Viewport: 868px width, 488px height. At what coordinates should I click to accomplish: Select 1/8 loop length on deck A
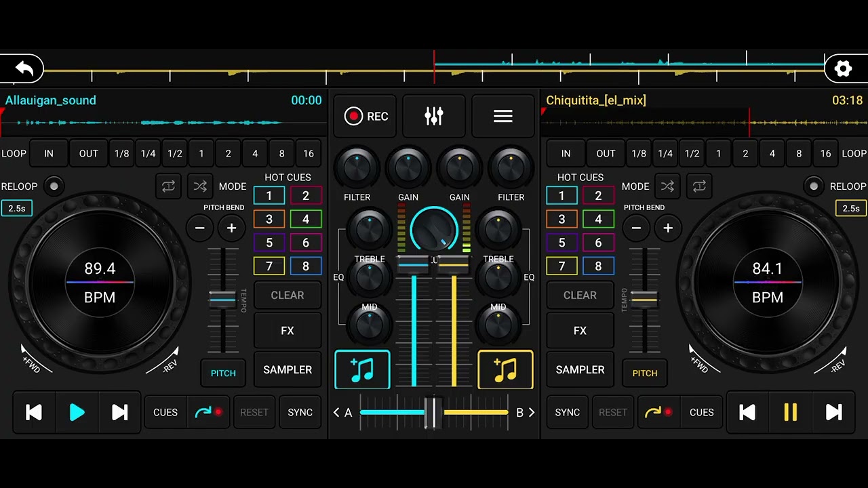[x=121, y=154]
